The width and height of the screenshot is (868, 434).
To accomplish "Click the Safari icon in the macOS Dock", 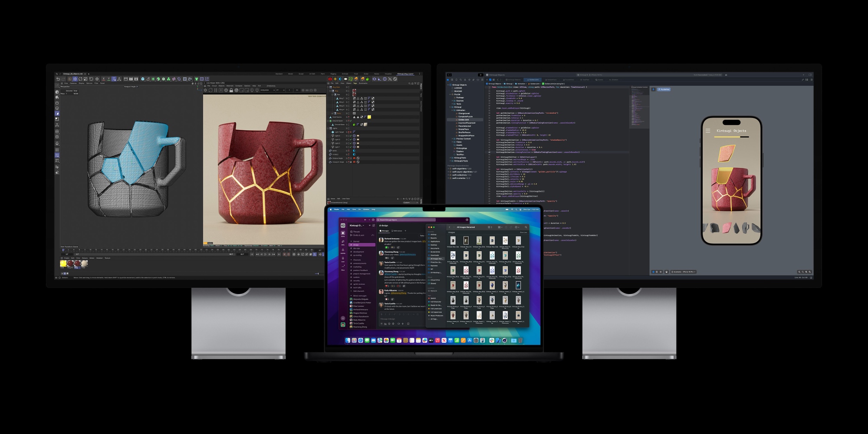I will click(360, 340).
